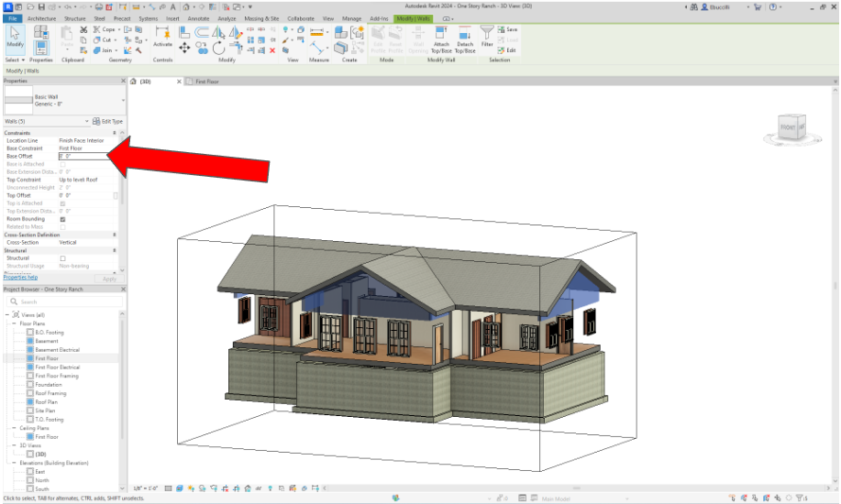Toggle the B.O. Footing view box
This screenshot has height=504, width=841.
pyautogui.click(x=30, y=333)
